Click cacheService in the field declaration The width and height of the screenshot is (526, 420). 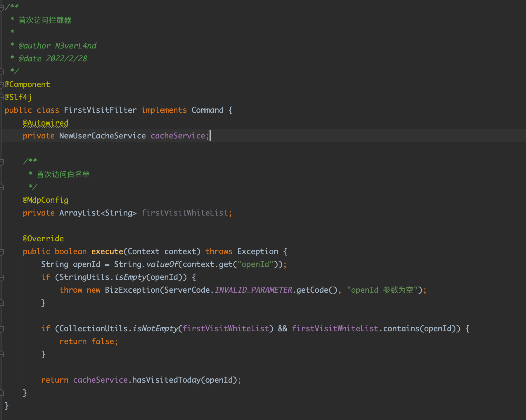(x=178, y=136)
